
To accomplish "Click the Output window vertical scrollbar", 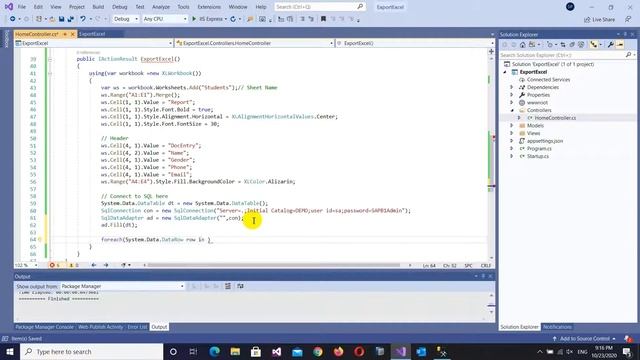I will coord(491,304).
